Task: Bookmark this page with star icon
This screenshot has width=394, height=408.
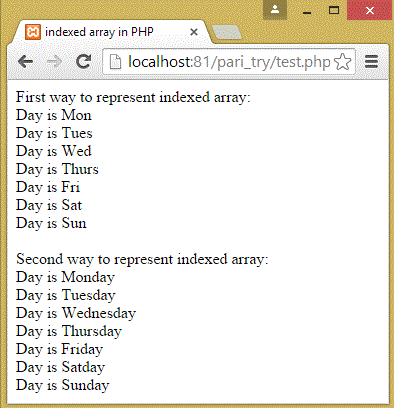Action: click(x=342, y=62)
